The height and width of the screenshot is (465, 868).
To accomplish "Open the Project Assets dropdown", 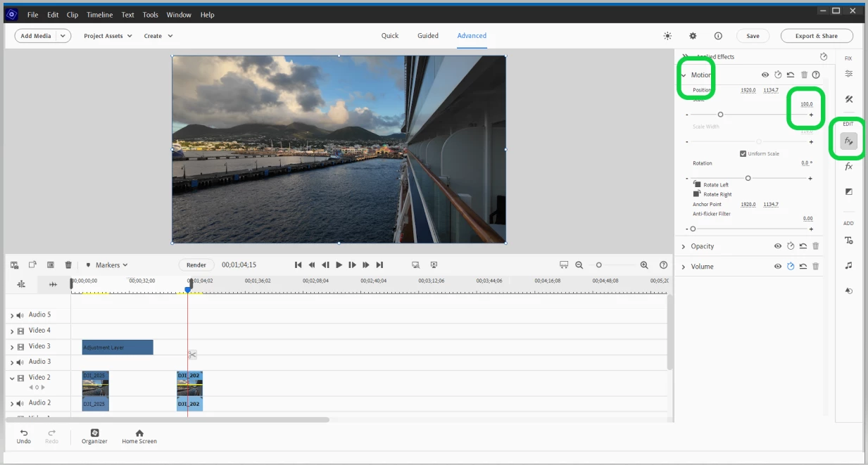I will pyautogui.click(x=108, y=36).
